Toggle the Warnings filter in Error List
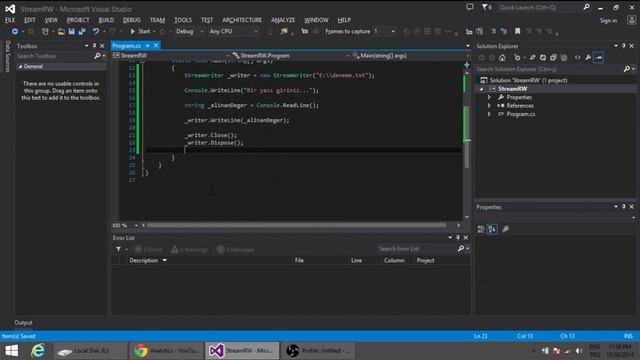The width and height of the screenshot is (640, 360). point(190,249)
